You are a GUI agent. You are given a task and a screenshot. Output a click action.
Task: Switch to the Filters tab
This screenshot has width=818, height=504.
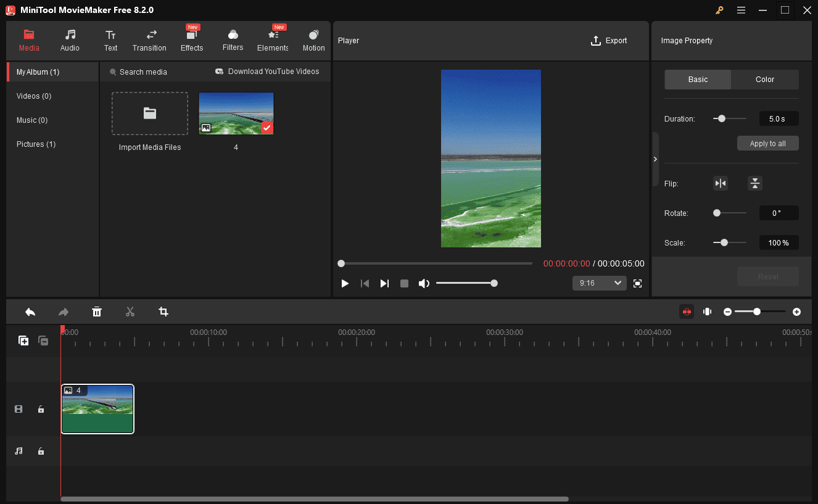233,41
